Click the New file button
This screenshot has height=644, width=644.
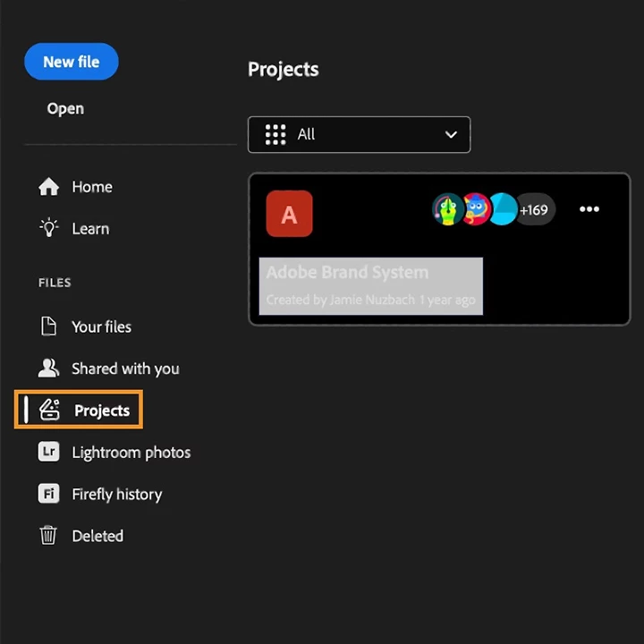point(72,62)
